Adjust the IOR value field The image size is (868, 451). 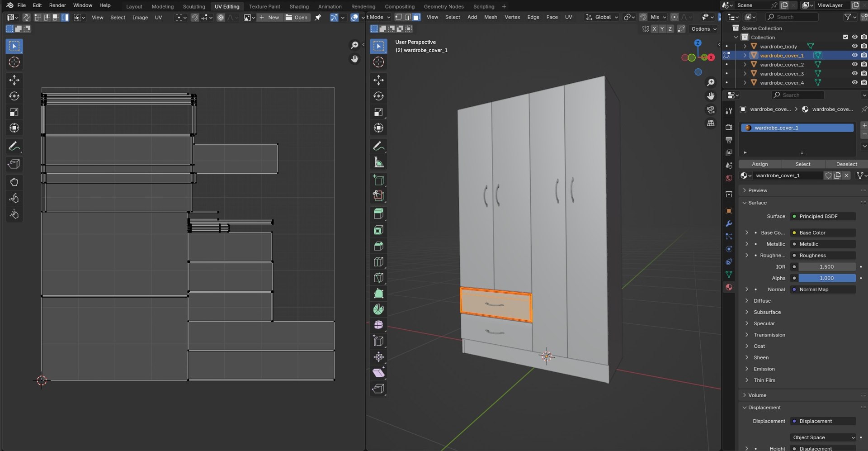point(826,267)
